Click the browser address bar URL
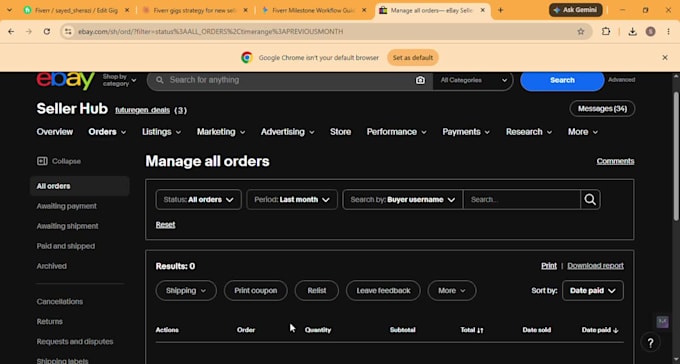 click(x=211, y=32)
